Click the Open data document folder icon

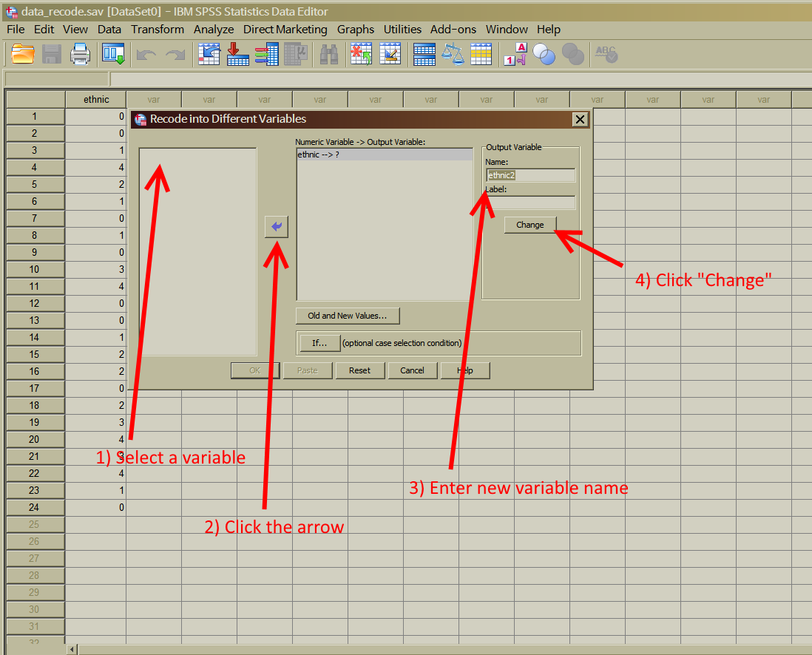(x=23, y=54)
